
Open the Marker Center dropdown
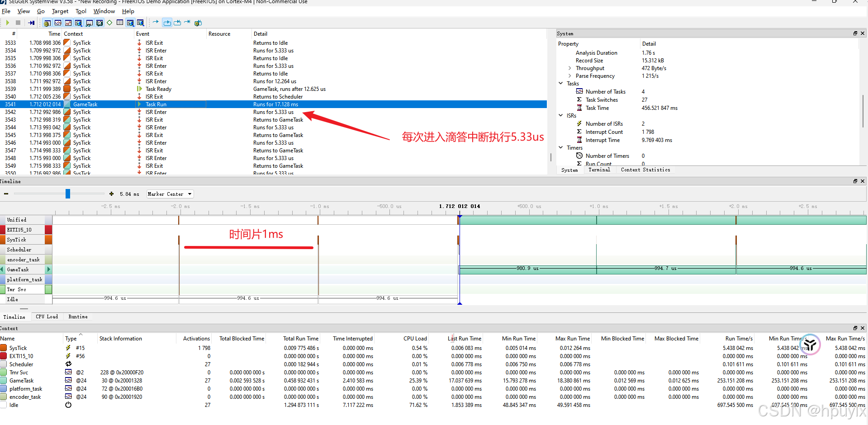click(x=170, y=194)
